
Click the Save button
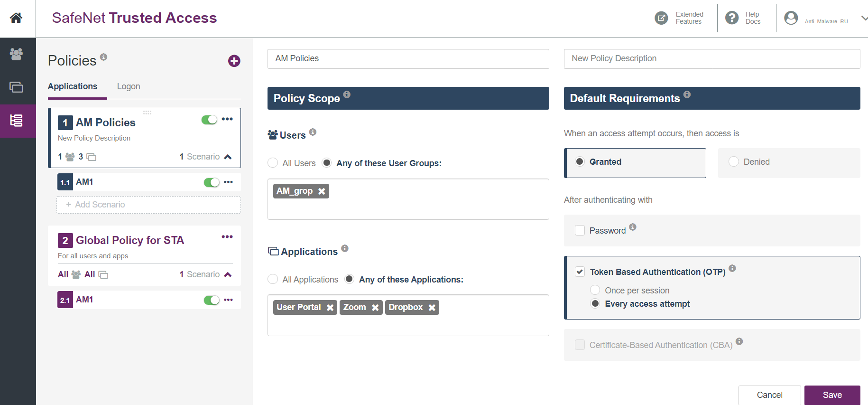[832, 395]
